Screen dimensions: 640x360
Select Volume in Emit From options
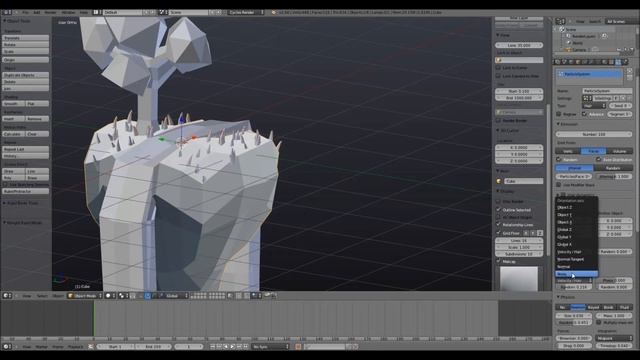pyautogui.click(x=619, y=151)
